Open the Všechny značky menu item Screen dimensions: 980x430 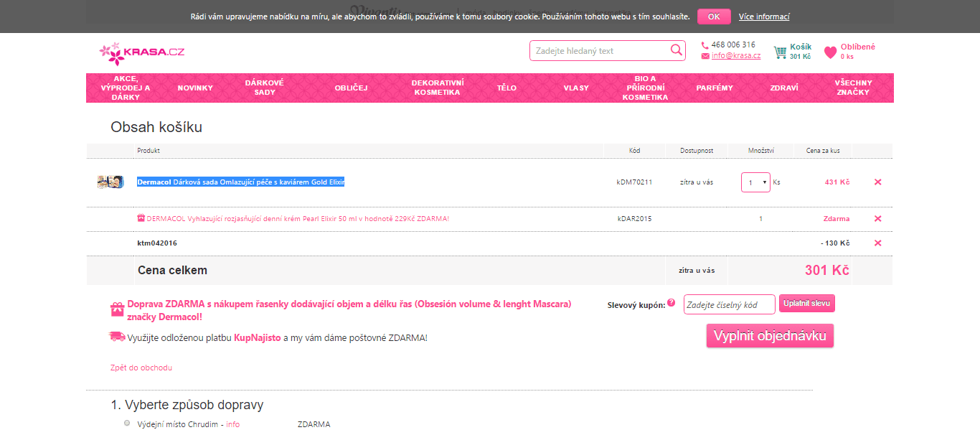pyautogui.click(x=853, y=88)
